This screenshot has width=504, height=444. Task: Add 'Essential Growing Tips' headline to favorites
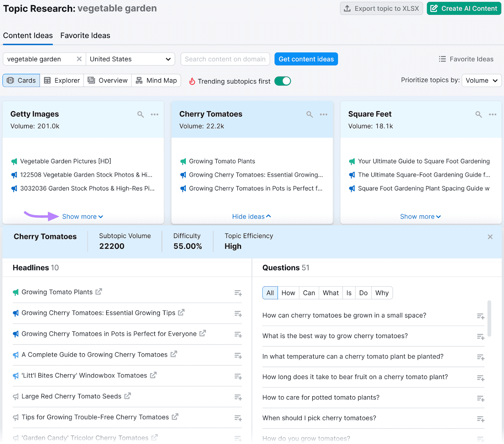[x=238, y=314]
